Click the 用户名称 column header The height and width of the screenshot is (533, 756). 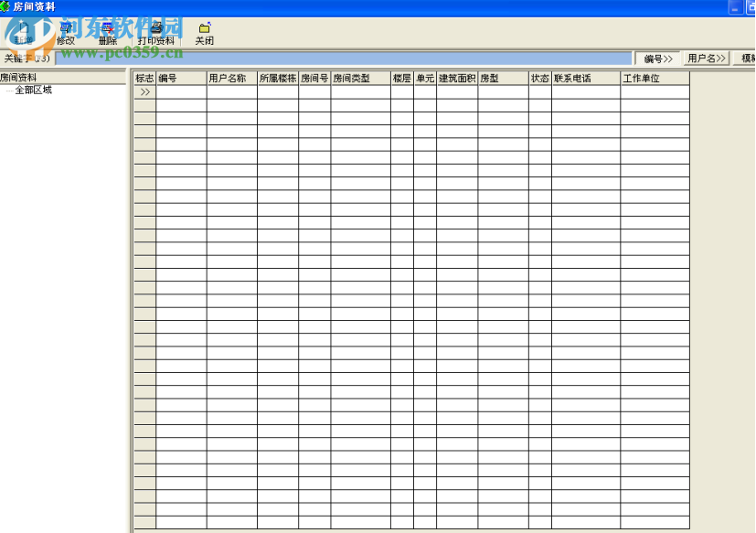232,78
